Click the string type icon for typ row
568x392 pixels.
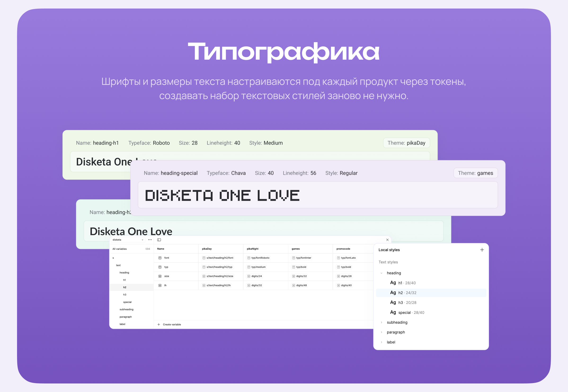160,267
